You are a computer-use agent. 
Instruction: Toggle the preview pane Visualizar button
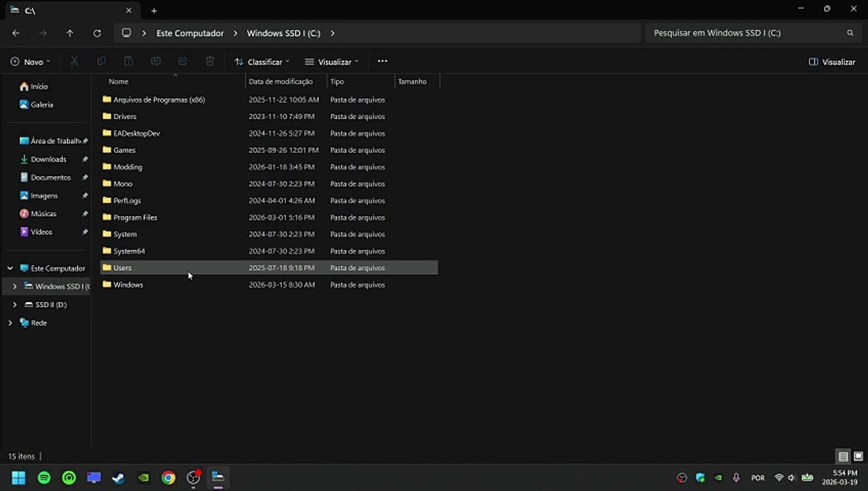pos(832,62)
